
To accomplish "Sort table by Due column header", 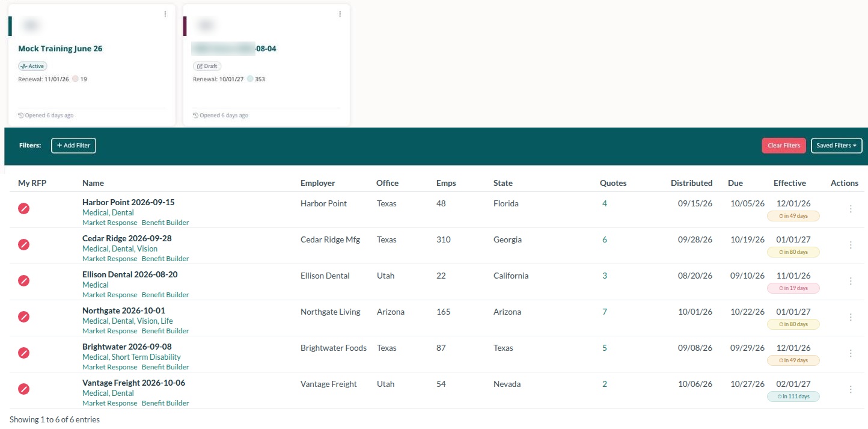I will click(x=735, y=183).
